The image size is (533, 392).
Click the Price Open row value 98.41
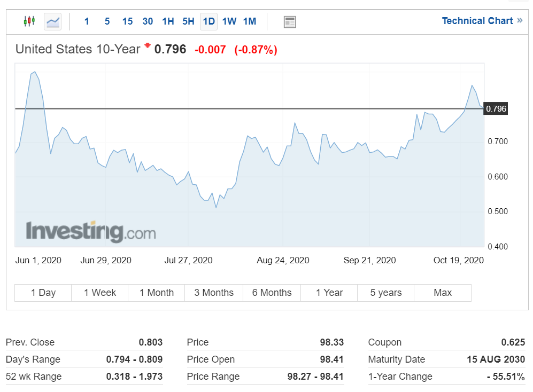[332, 359]
